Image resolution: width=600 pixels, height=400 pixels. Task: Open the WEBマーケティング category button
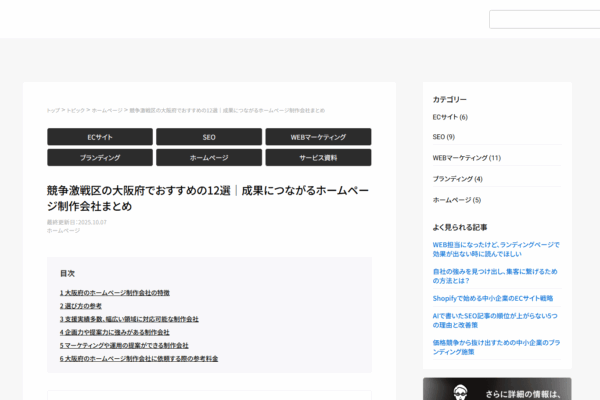(x=318, y=137)
